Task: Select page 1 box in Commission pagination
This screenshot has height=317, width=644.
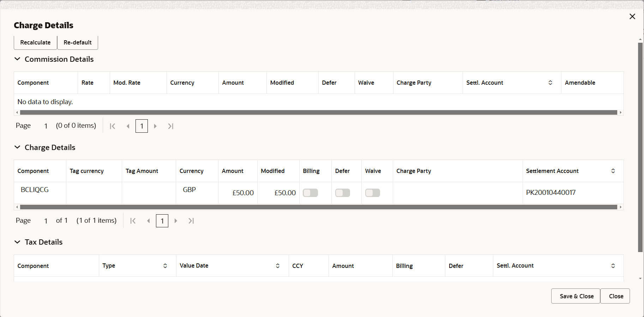Action: coord(142,126)
